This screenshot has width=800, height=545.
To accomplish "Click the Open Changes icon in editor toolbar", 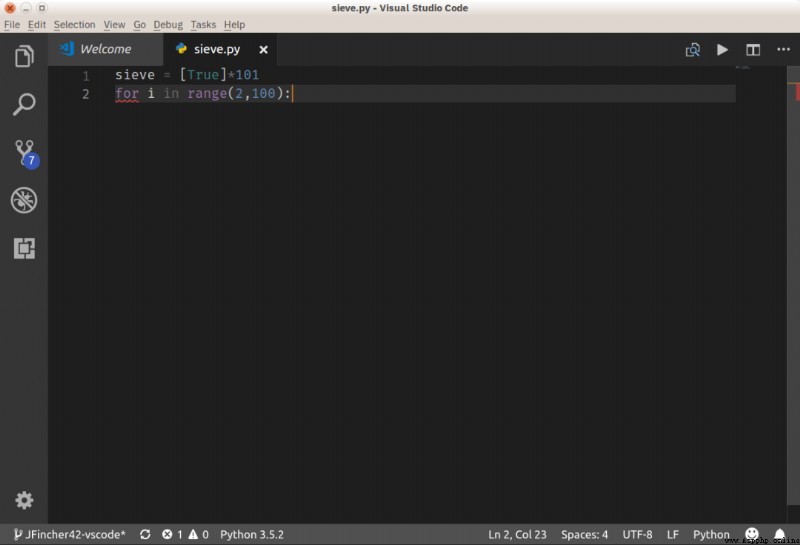I will (692, 50).
